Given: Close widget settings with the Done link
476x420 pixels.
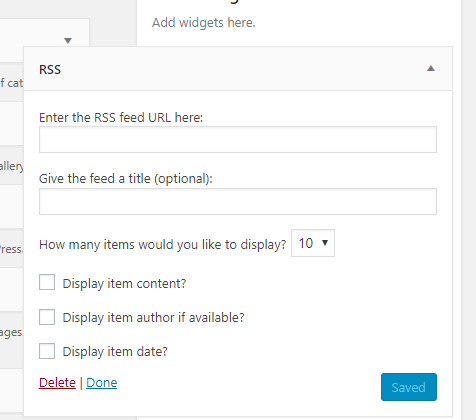Looking at the screenshot, I should click(102, 383).
